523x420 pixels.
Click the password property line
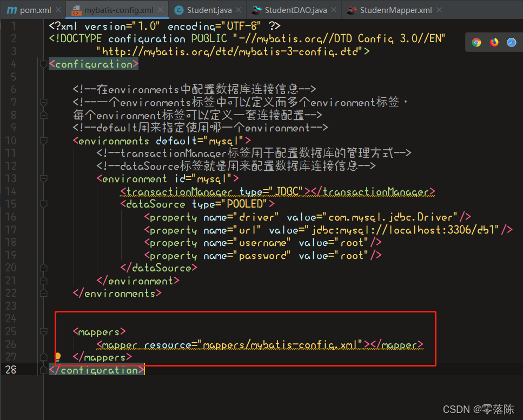point(263,255)
